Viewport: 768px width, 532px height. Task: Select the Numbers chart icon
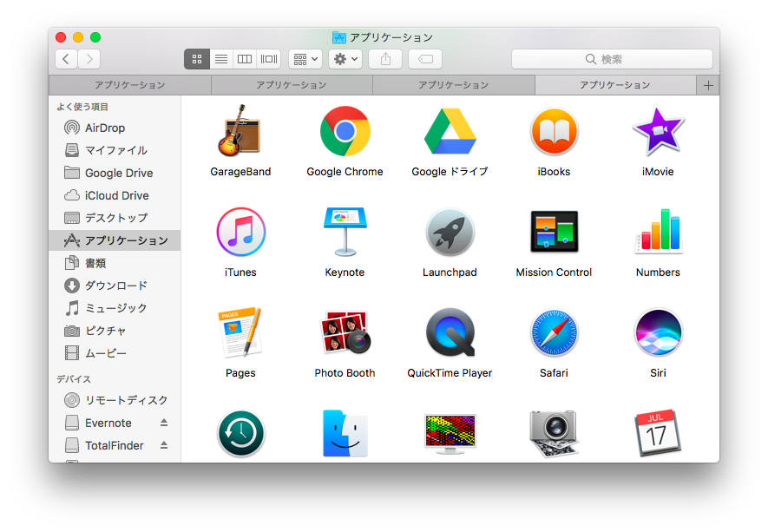coord(658,232)
